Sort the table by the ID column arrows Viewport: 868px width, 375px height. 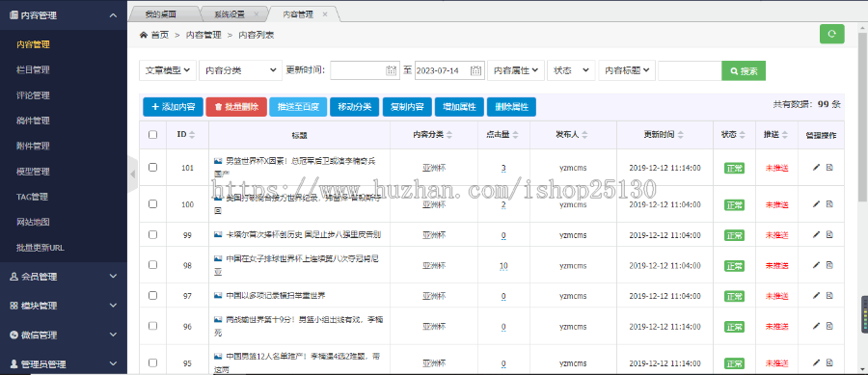point(192,134)
